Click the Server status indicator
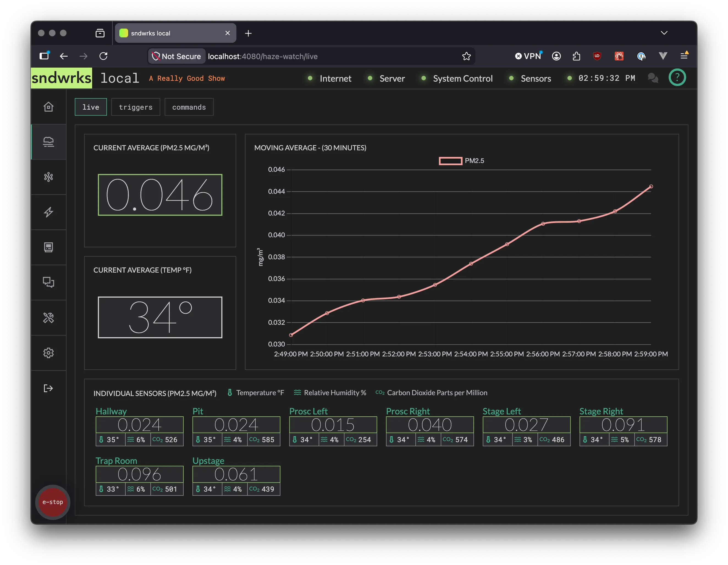Screen dimensions: 728x565 (386, 78)
